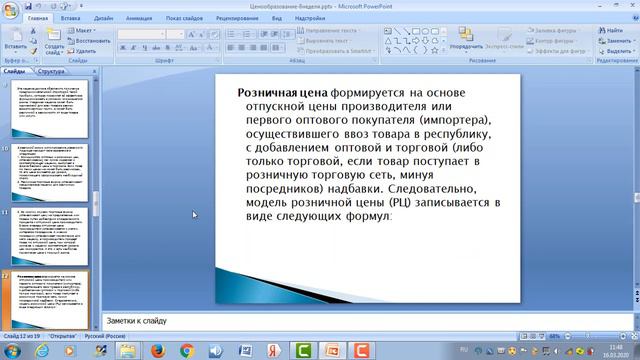Open Windows Start menu
This screenshot has width=640, height=360.
point(12,351)
